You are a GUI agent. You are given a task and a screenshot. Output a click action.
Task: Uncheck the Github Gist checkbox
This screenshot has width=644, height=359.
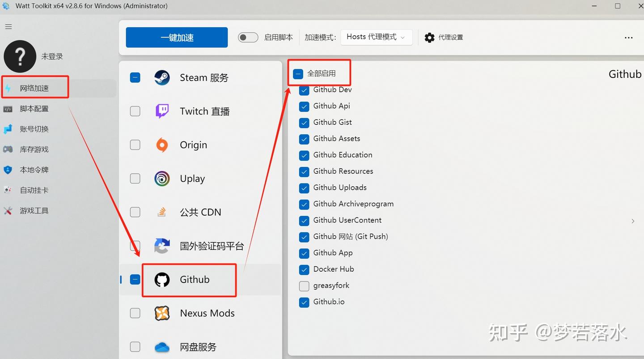(304, 123)
